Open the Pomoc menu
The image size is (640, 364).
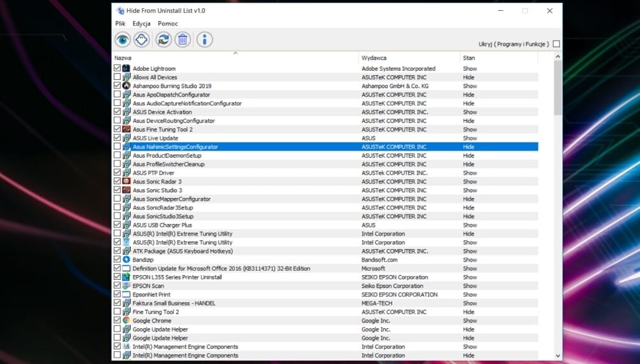click(x=168, y=24)
